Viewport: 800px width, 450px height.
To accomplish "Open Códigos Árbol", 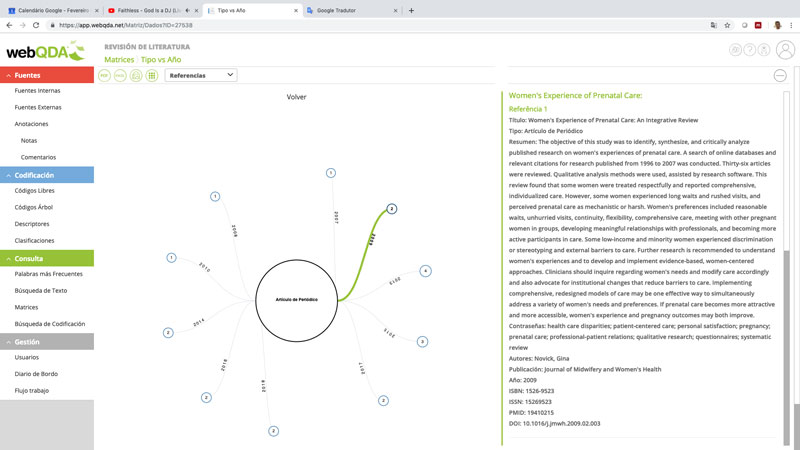I will pos(34,207).
